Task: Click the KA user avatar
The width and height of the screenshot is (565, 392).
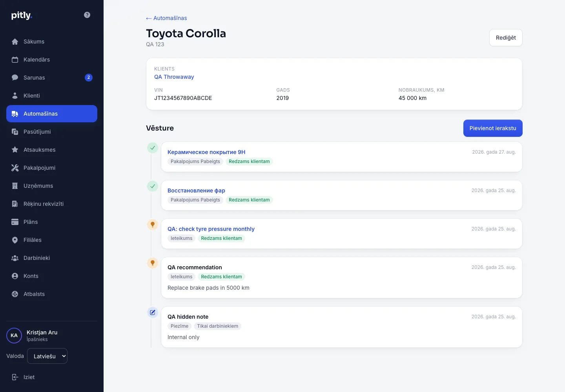Action: tap(14, 336)
